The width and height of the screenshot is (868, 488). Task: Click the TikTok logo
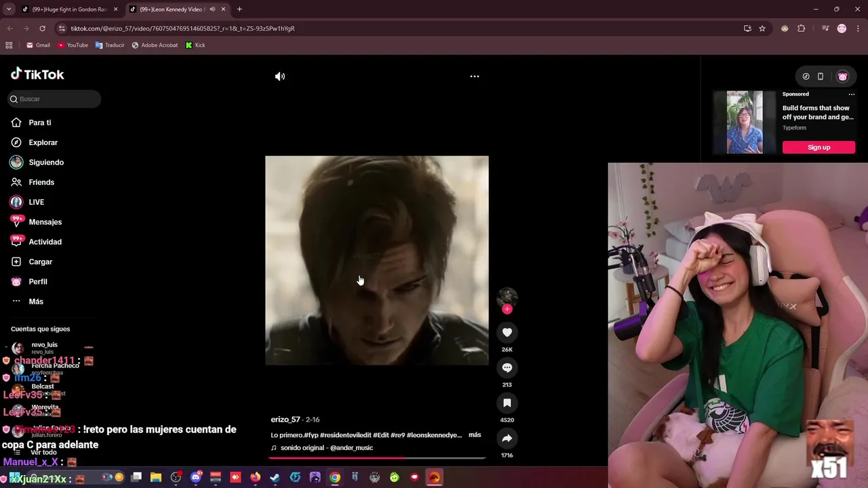pos(37,75)
